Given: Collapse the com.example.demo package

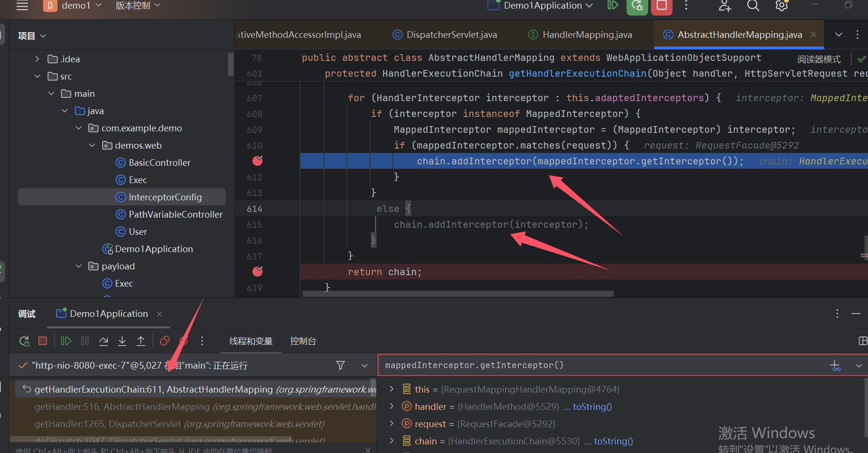Looking at the screenshot, I should pyautogui.click(x=79, y=128).
